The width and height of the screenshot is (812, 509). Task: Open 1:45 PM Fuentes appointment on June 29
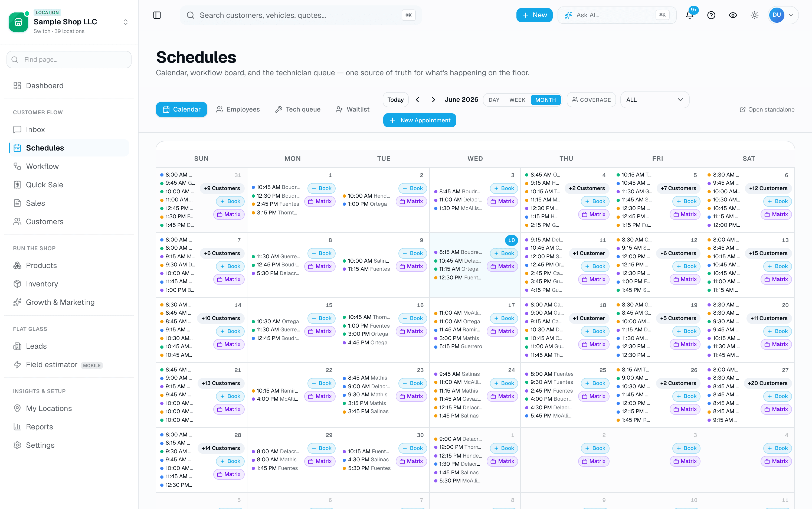(x=275, y=468)
